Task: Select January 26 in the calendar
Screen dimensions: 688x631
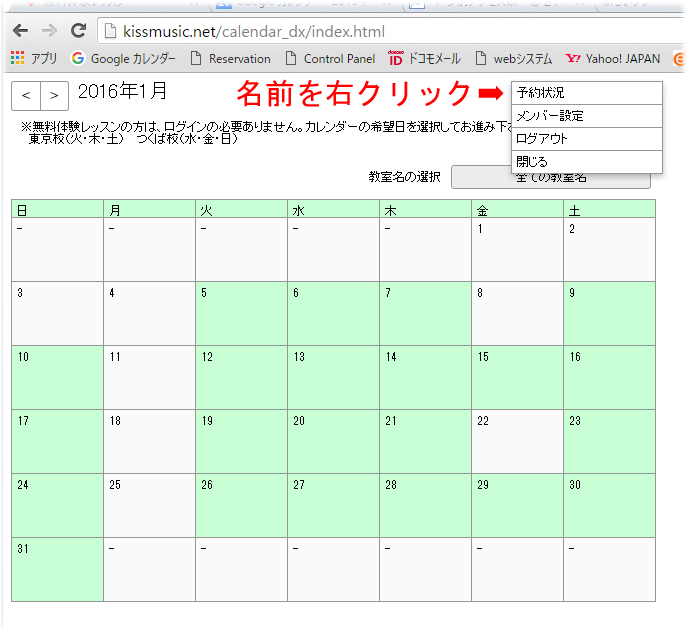Action: click(x=241, y=506)
